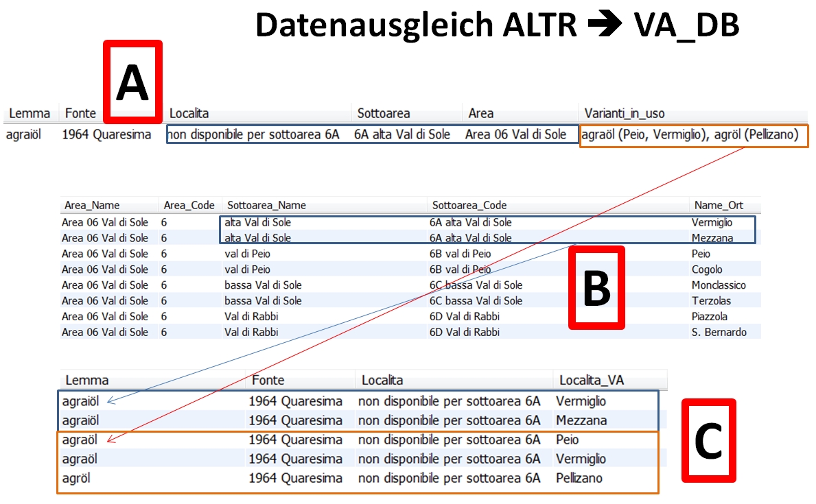Click the Sottoarea_Code column header
Screen dimensions: 816x504
coord(469,205)
